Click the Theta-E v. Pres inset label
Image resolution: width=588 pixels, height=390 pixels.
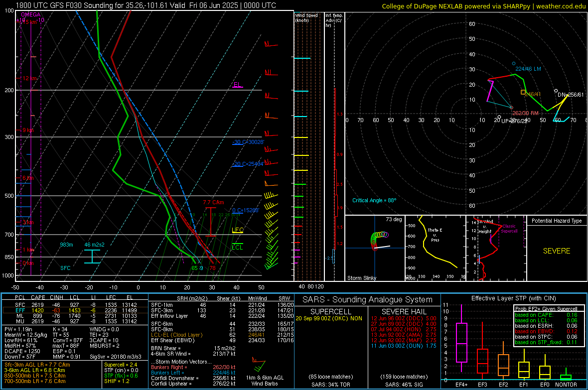(435, 235)
